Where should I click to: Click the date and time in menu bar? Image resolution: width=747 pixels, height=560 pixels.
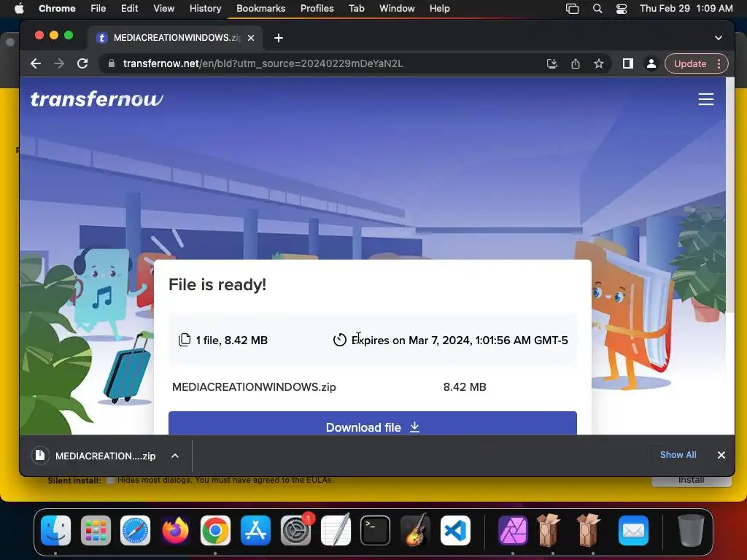click(686, 8)
